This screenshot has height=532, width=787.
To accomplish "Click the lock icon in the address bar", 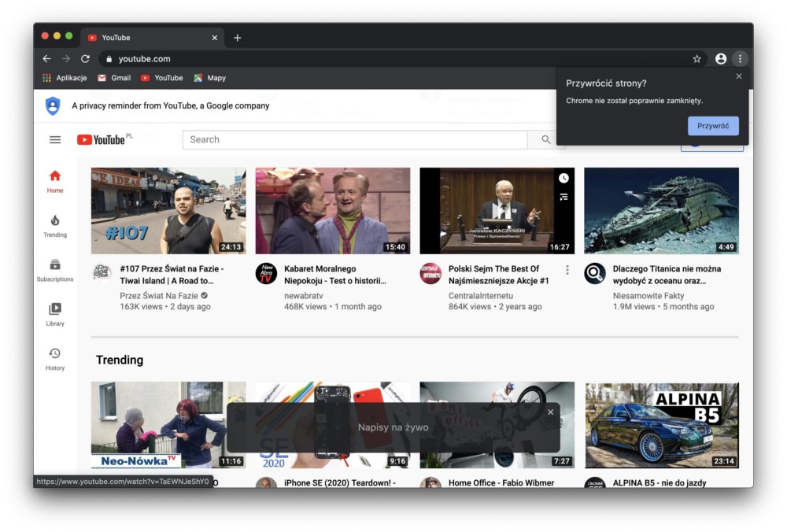I will coord(109,59).
